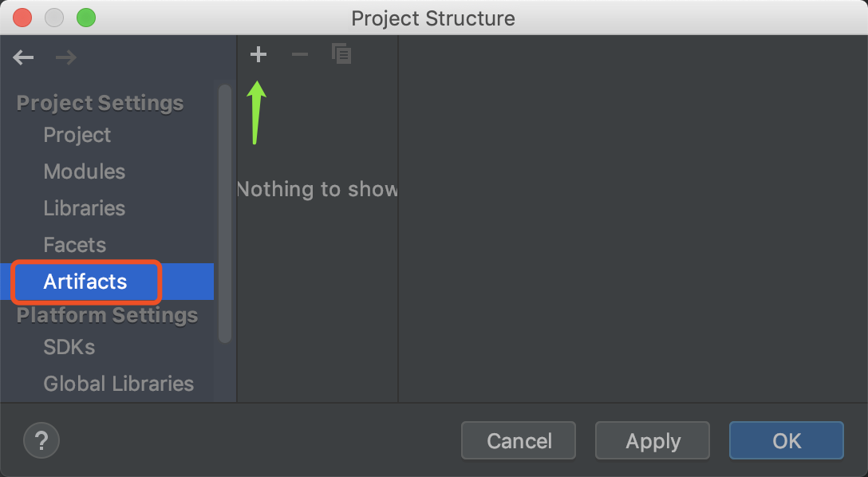Close the Project Structure window
The image size is (868, 477).
[x=22, y=17]
